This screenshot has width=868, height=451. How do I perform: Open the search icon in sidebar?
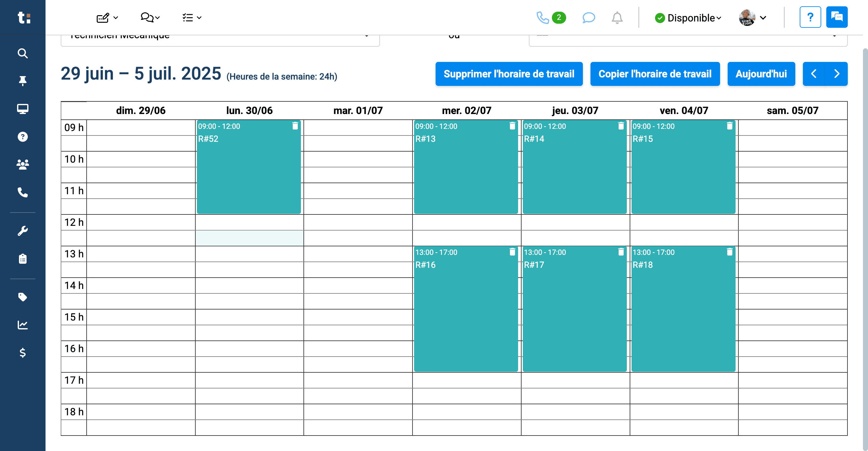[x=22, y=53]
